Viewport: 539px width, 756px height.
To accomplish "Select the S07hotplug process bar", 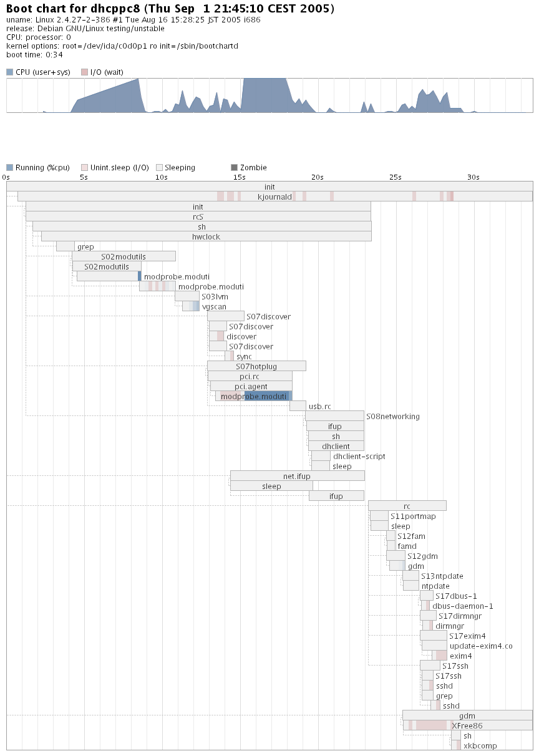I will click(256, 366).
